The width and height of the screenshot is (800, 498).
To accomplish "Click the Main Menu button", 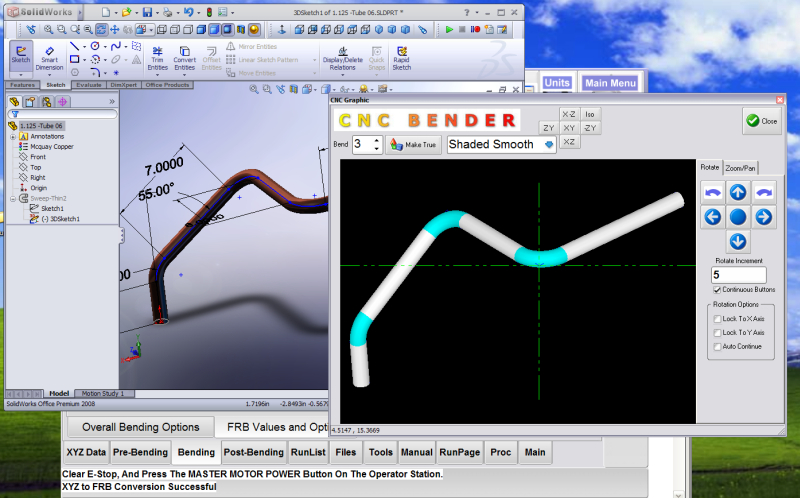I will pyautogui.click(x=610, y=83).
